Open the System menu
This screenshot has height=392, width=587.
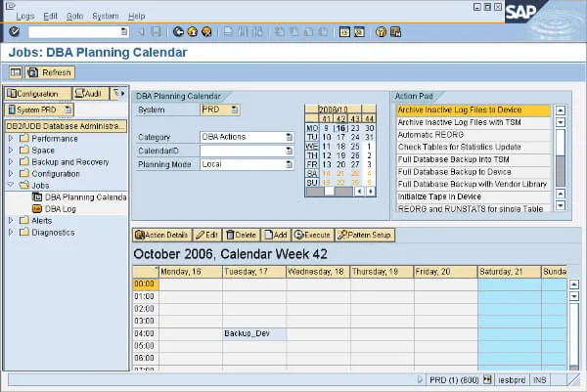point(106,16)
